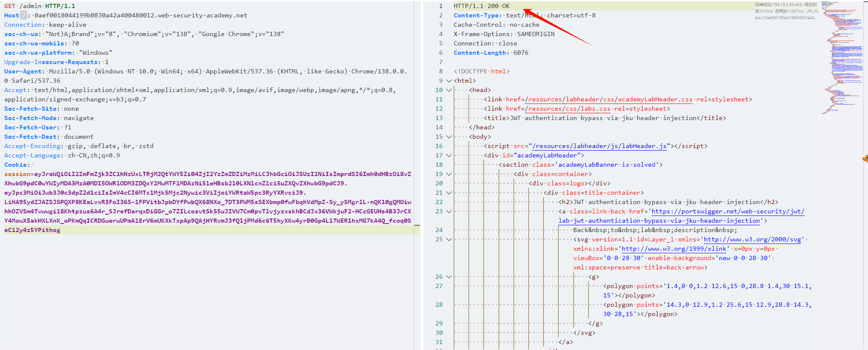Click the 'Upgrade-Insecure-Requests: 1' header

(56, 62)
